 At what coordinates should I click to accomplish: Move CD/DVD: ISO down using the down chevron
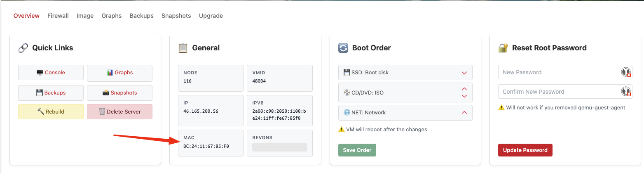[x=464, y=96]
